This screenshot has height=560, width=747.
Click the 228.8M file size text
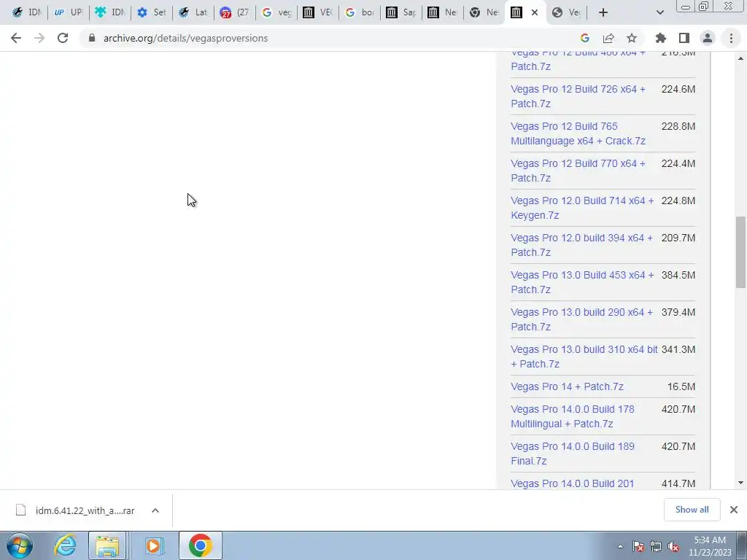pos(678,127)
